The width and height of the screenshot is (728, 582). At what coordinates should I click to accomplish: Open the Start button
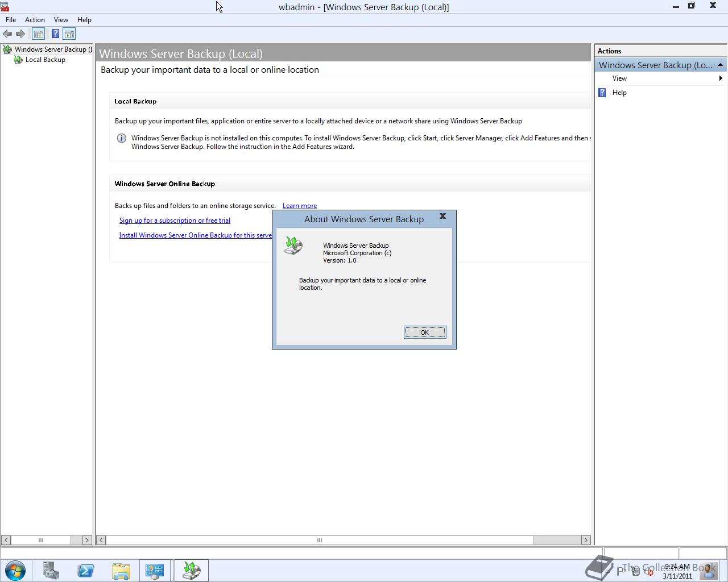pos(15,571)
